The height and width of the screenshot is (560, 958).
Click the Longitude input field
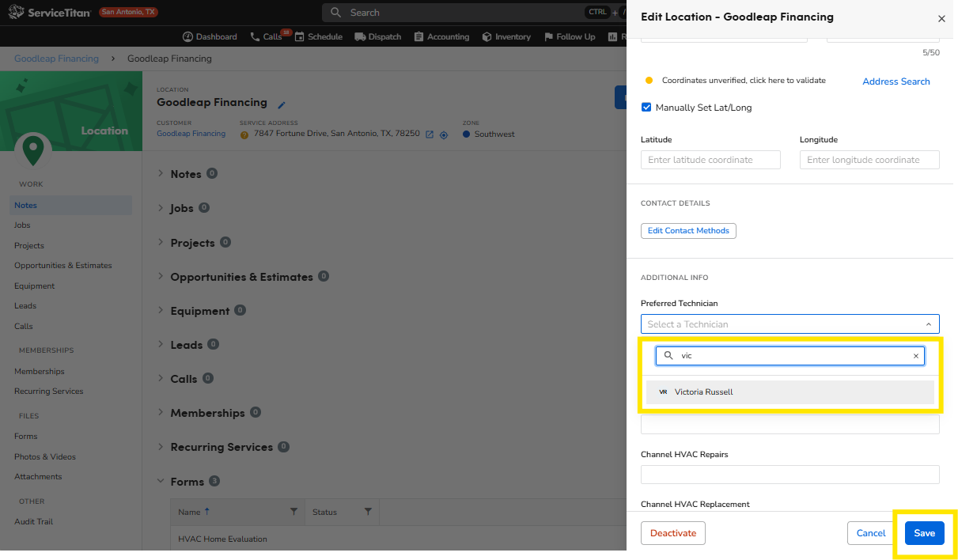[x=869, y=160]
